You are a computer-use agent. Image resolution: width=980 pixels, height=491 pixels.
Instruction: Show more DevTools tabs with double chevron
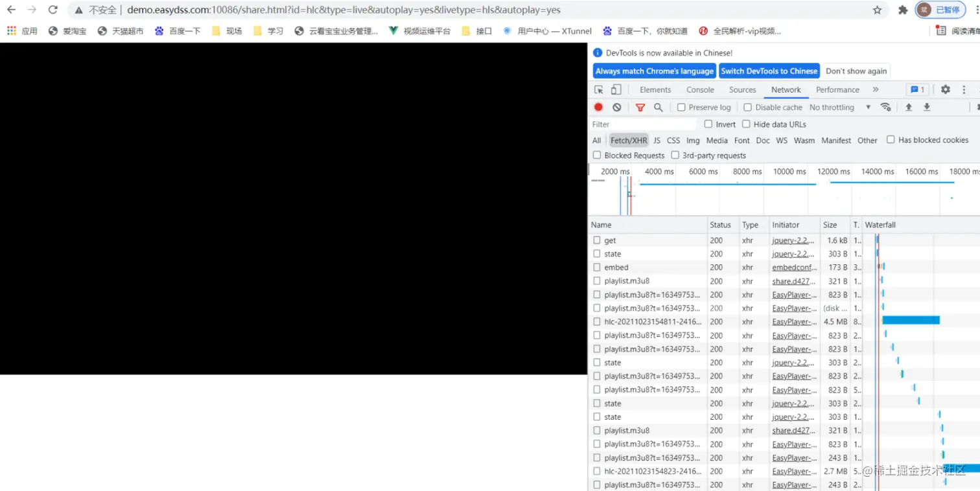pos(875,89)
